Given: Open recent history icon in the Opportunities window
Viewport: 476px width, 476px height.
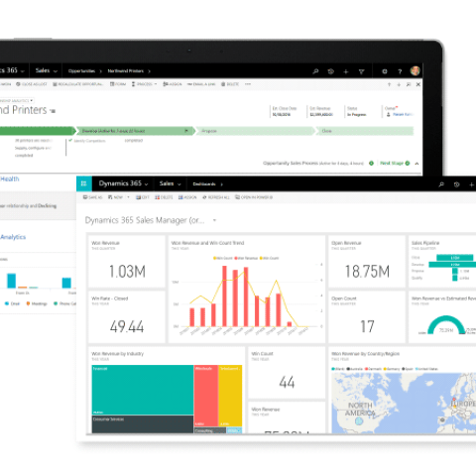Looking at the screenshot, I should coord(330,71).
